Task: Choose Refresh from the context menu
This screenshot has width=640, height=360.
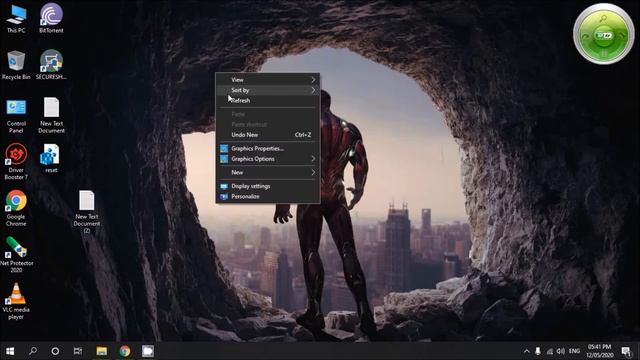Action: 268,100
